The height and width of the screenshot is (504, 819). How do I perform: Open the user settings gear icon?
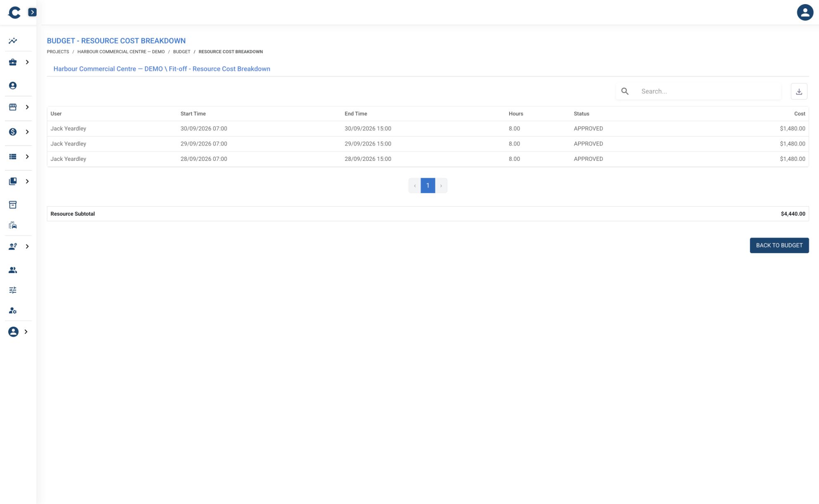pos(13,311)
